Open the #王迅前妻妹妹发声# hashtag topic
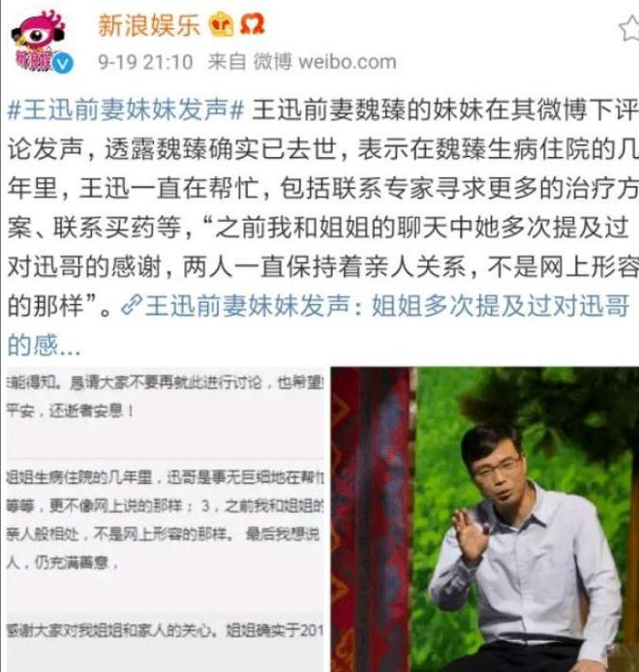 click(126, 110)
